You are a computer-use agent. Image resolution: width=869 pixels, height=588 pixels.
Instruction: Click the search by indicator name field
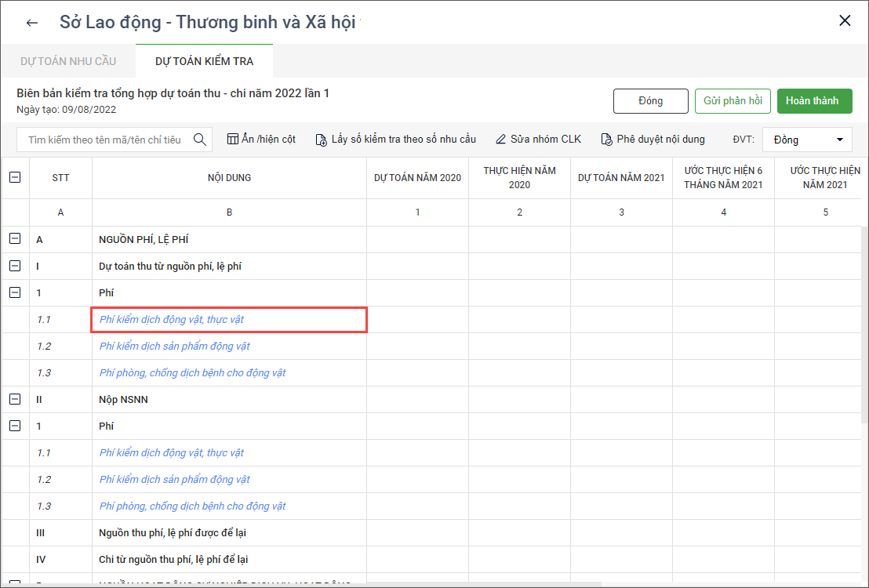[105, 140]
